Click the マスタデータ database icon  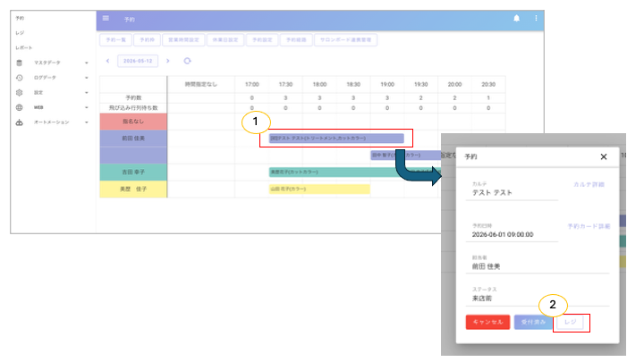pos(20,63)
